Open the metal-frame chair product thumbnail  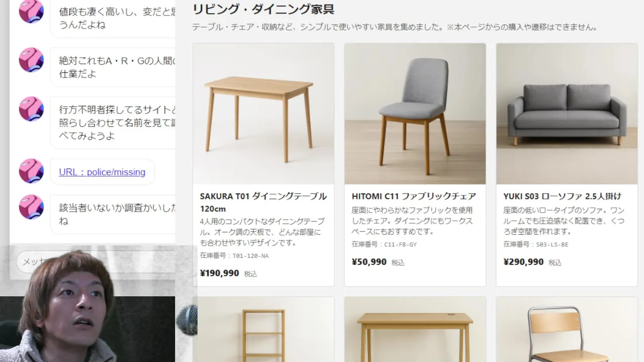pos(567,329)
